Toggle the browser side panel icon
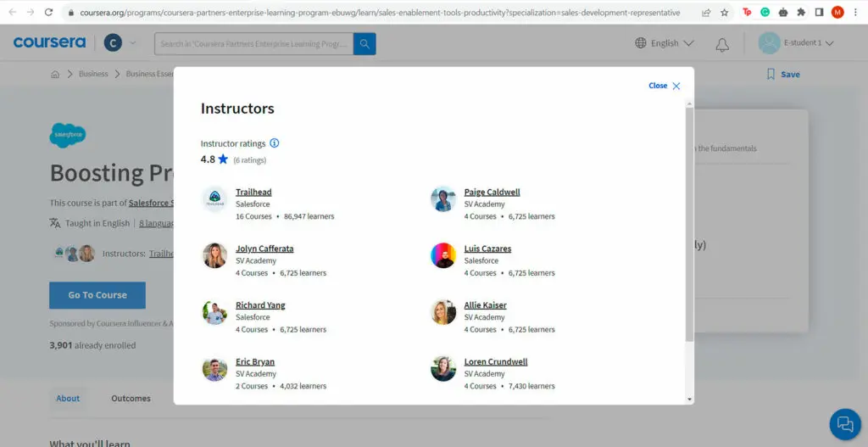Image resolution: width=868 pixels, height=447 pixels. coord(820,12)
